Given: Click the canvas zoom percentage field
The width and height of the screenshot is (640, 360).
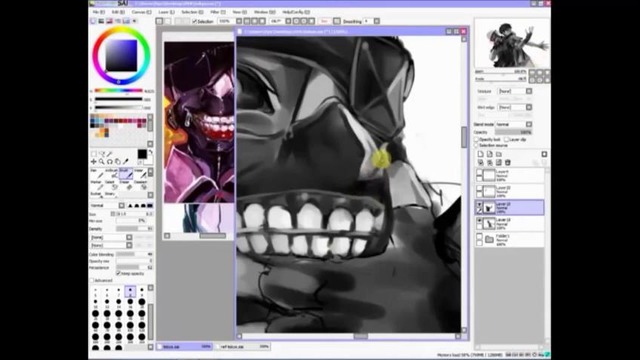Looking at the screenshot, I should (x=226, y=21).
